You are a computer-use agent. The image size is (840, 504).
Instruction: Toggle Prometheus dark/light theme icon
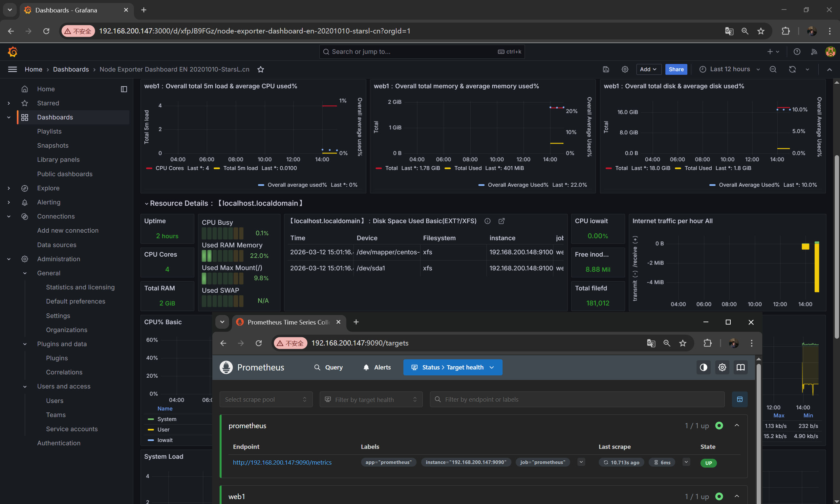pos(703,367)
